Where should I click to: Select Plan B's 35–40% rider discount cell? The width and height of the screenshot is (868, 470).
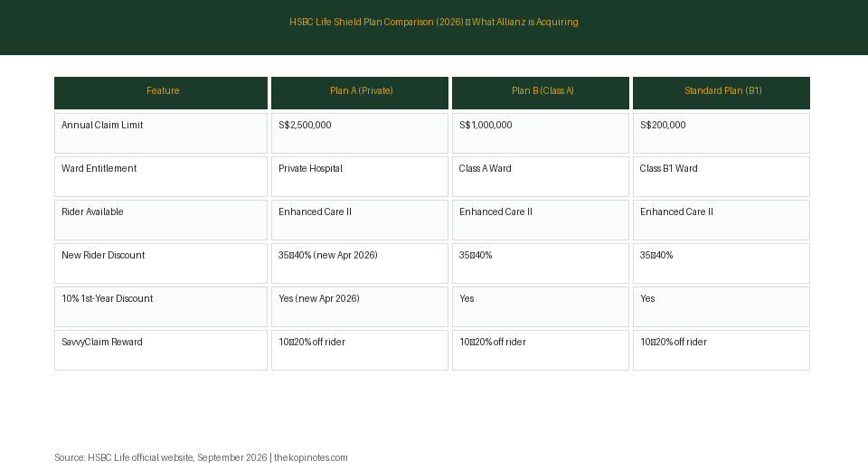pos(541,264)
